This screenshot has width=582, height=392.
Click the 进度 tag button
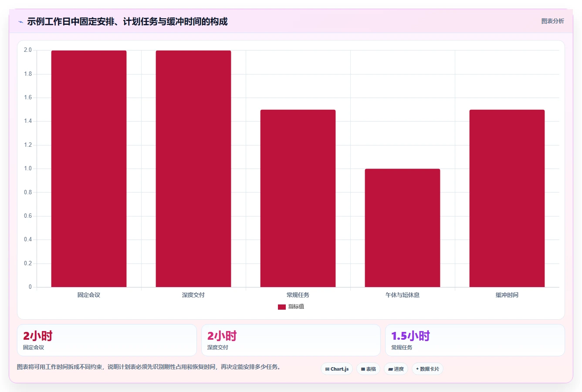point(396,369)
